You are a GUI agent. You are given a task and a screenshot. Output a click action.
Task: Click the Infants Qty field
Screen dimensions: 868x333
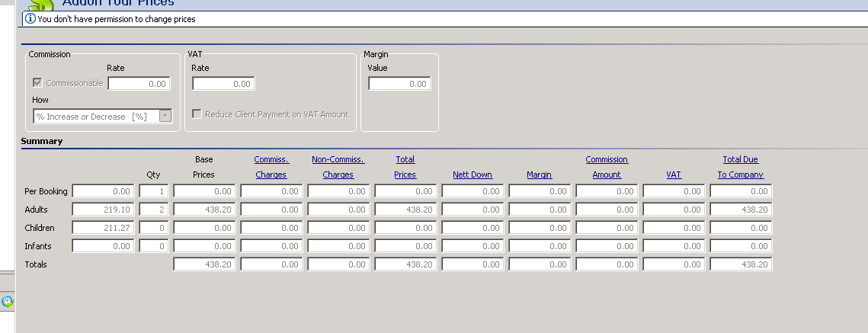pos(154,246)
